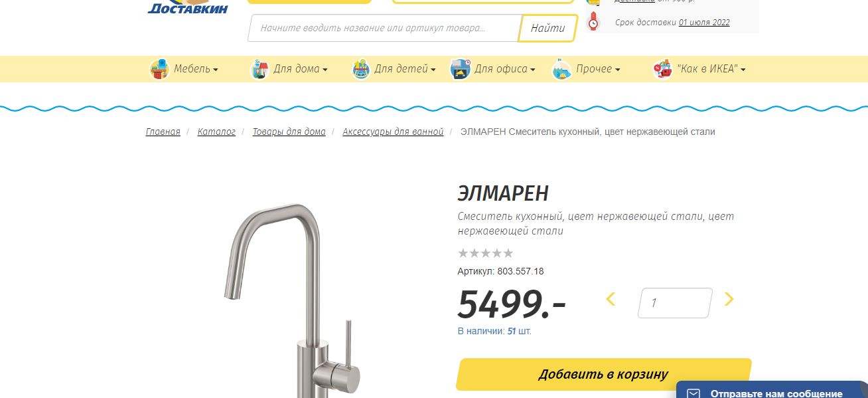Screen dimensions: 868x398
Task: Click the Прочее category icon
Action: [562, 69]
